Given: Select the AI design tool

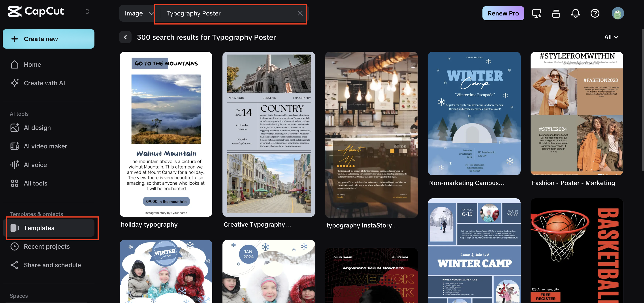Looking at the screenshot, I should pyautogui.click(x=37, y=128).
